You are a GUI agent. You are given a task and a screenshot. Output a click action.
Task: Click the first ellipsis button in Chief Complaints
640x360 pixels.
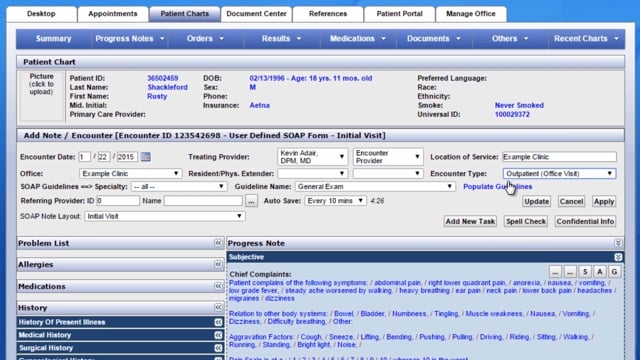555,272
